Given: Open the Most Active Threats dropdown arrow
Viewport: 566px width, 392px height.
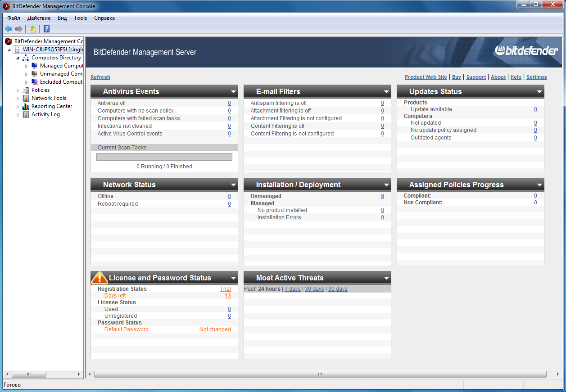Looking at the screenshot, I should [x=386, y=278].
